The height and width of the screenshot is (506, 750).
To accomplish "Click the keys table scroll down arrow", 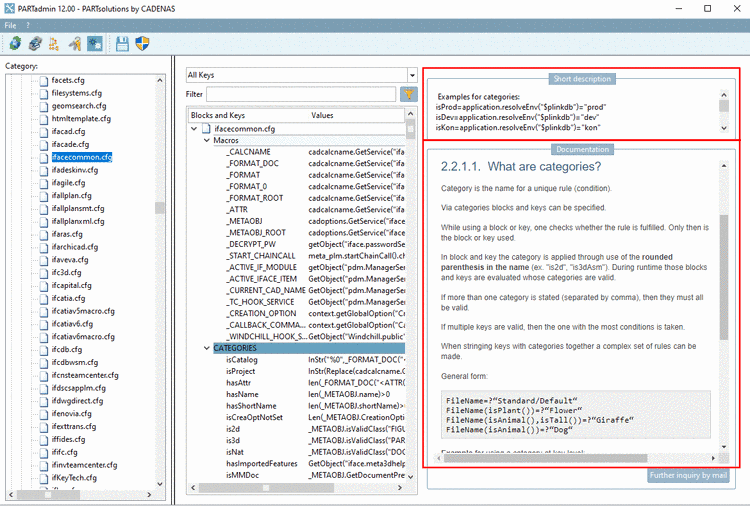I will tap(410, 476).
